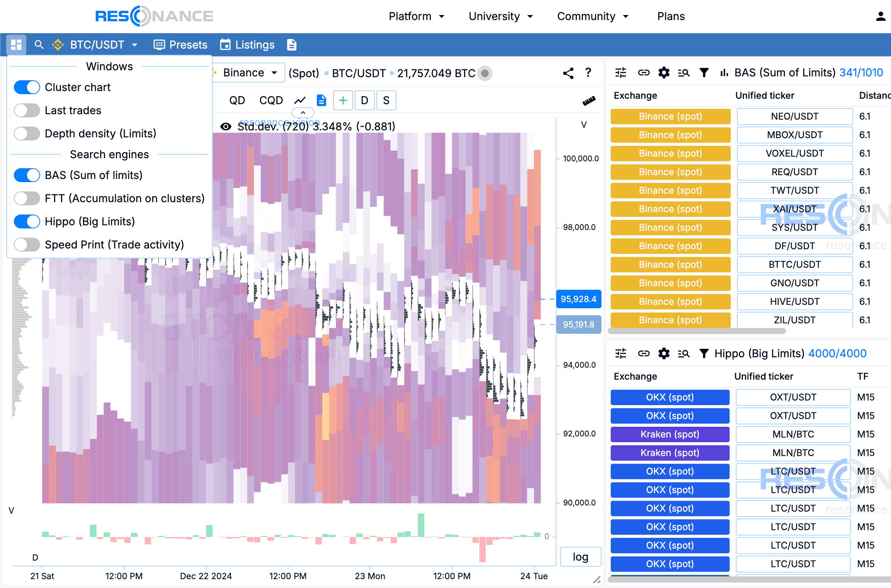Screen dimensions: 891x588
Task: Click the line chart indicator icon
Action: point(300,101)
